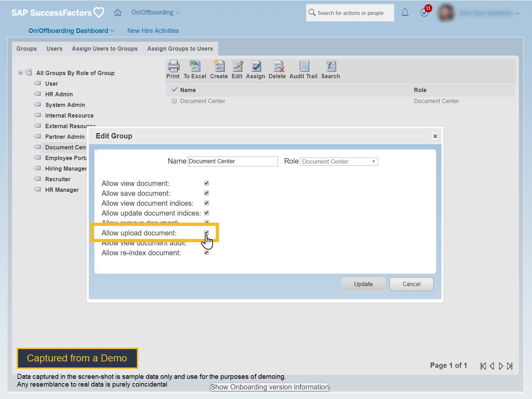Select the Document Center row checkbox
This screenshot has height=399, width=532.
coord(174,101)
